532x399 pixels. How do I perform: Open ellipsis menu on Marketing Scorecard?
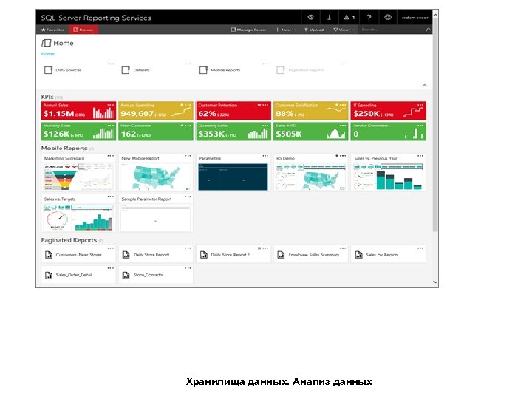point(111,156)
